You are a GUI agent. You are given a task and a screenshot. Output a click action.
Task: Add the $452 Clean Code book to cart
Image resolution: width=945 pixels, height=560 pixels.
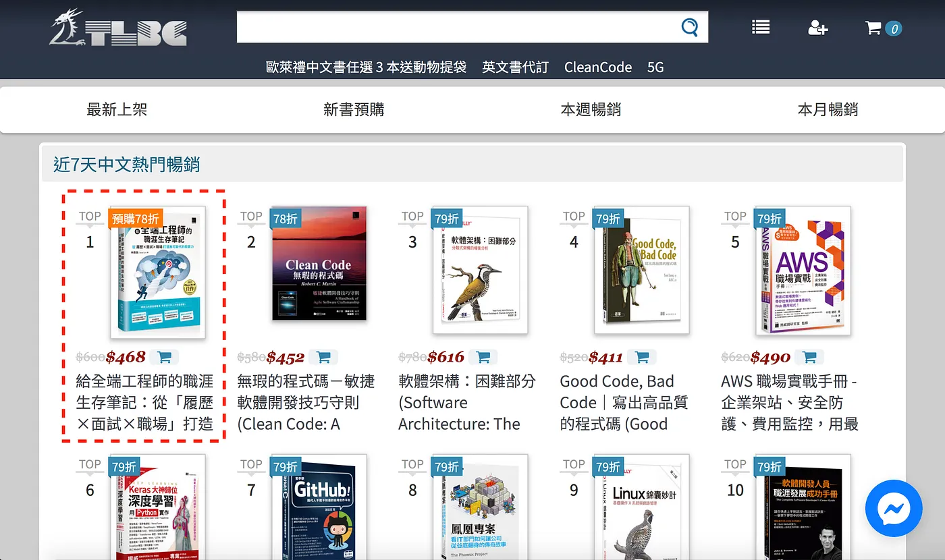[323, 357]
